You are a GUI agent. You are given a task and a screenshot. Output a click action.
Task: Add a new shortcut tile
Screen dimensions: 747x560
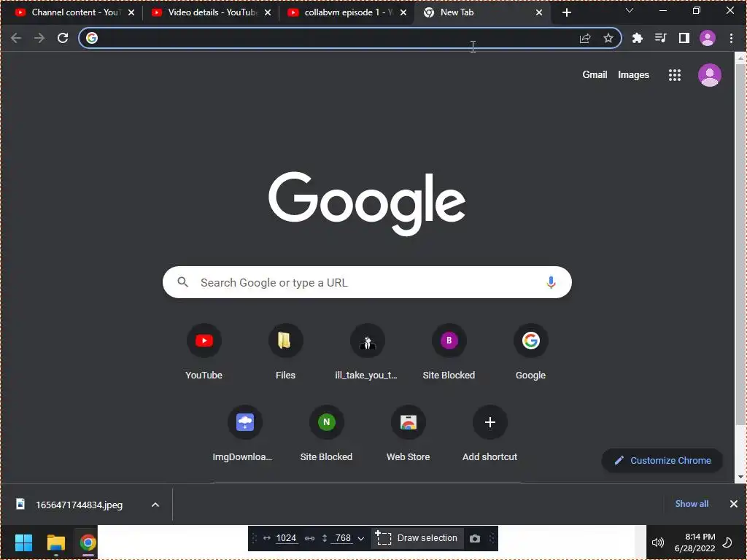[x=489, y=433]
